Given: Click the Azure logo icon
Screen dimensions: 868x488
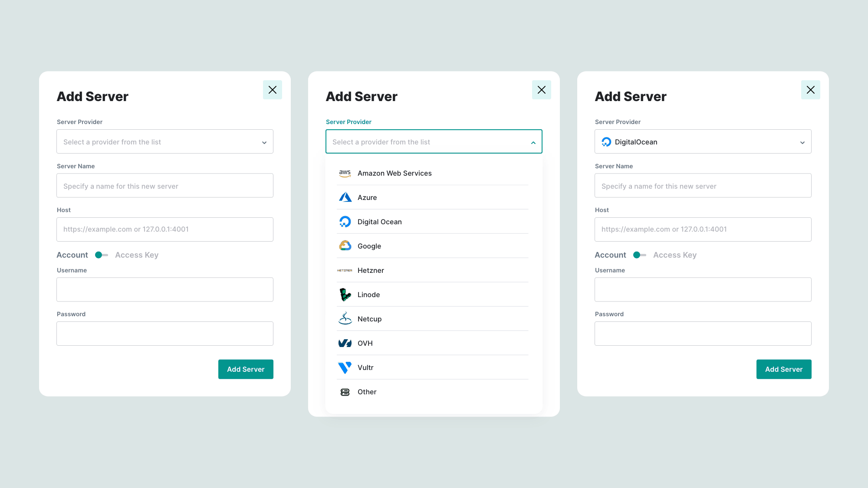Looking at the screenshot, I should click(x=345, y=197).
